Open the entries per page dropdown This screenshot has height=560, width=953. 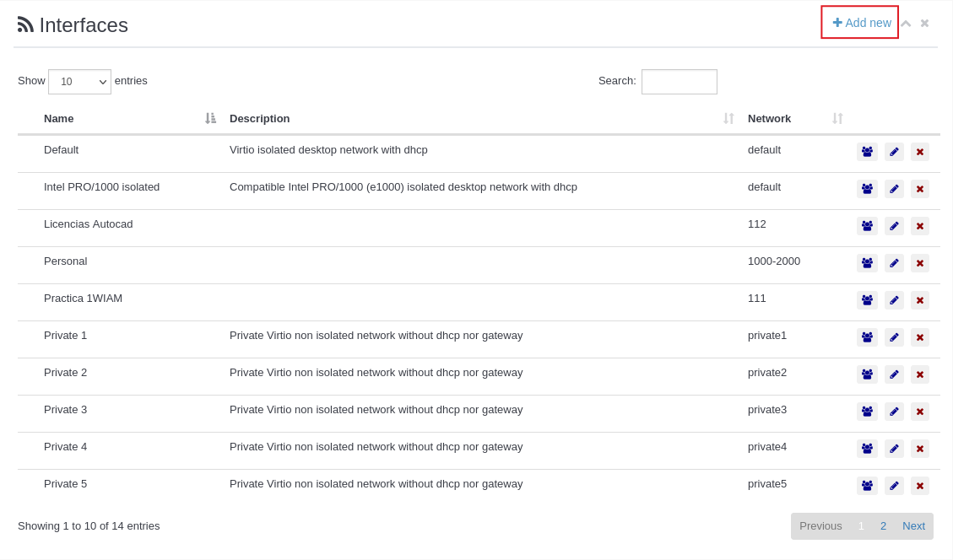point(79,82)
